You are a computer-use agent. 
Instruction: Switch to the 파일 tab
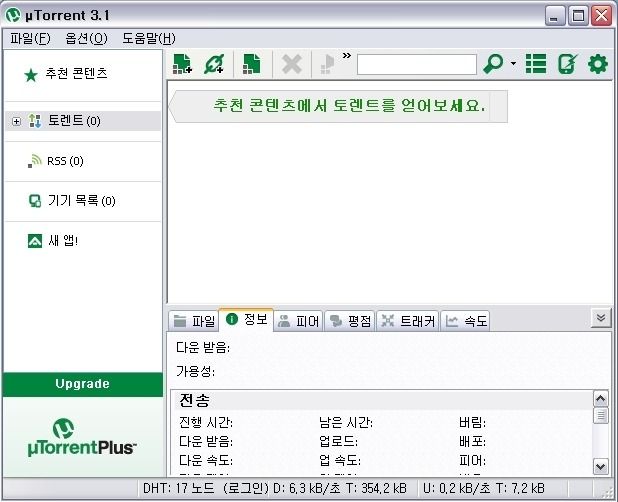pyautogui.click(x=194, y=321)
